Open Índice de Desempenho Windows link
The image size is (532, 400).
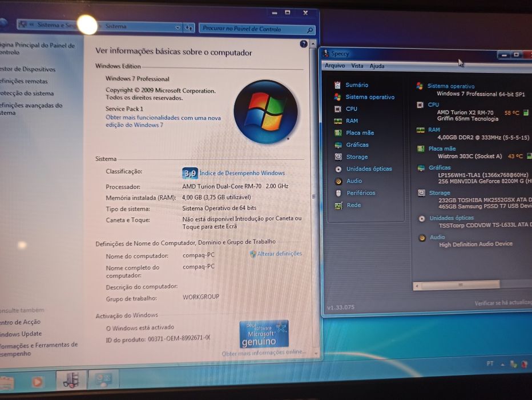click(242, 173)
